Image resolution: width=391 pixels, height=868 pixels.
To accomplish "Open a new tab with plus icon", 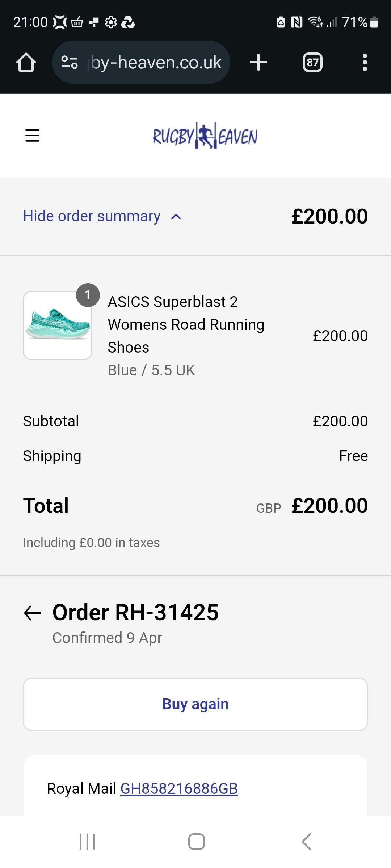I will pos(258,62).
